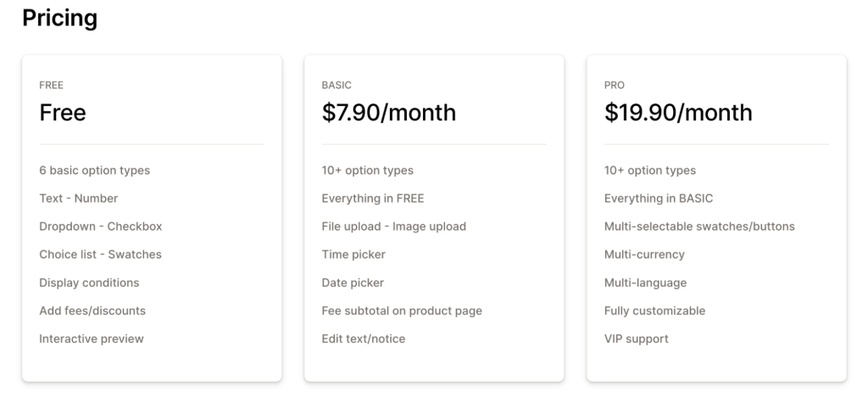Click 'Display conditions' in Free plan
This screenshot has width=868, height=397.
(89, 283)
